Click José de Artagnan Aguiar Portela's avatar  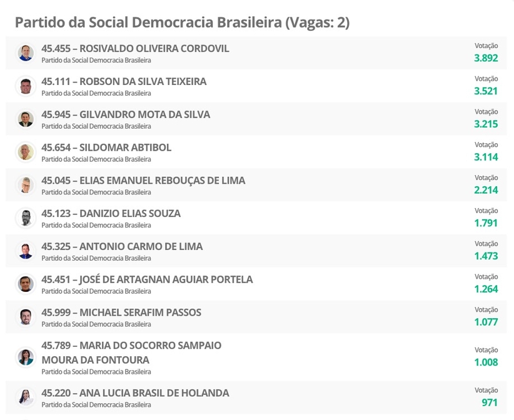pos(26,284)
